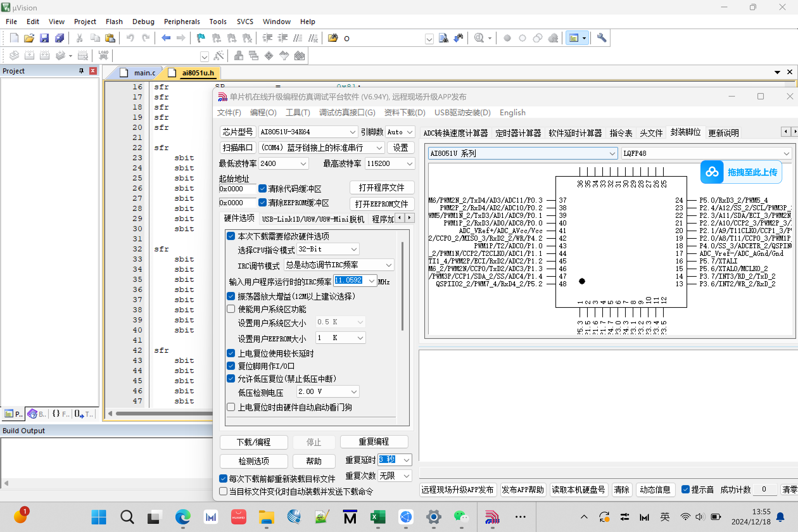Image resolution: width=798 pixels, height=532 pixels.
Task: Click the 扫描串口 button
Action: (x=237, y=148)
